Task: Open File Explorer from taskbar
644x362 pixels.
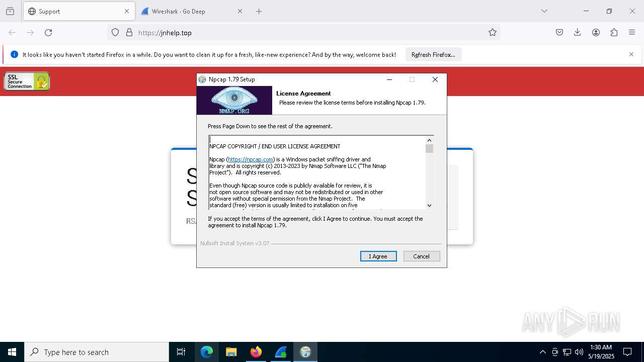Action: (x=231, y=352)
